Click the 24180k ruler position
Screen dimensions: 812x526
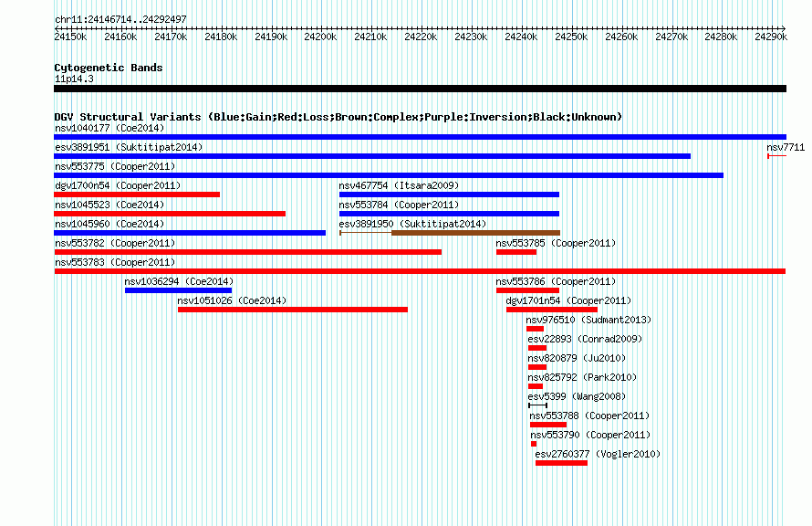point(221,37)
